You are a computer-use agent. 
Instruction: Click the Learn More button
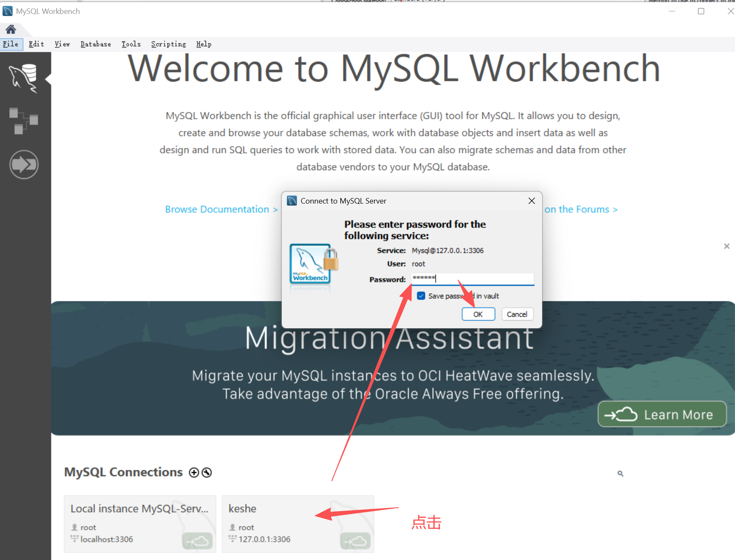(x=662, y=414)
